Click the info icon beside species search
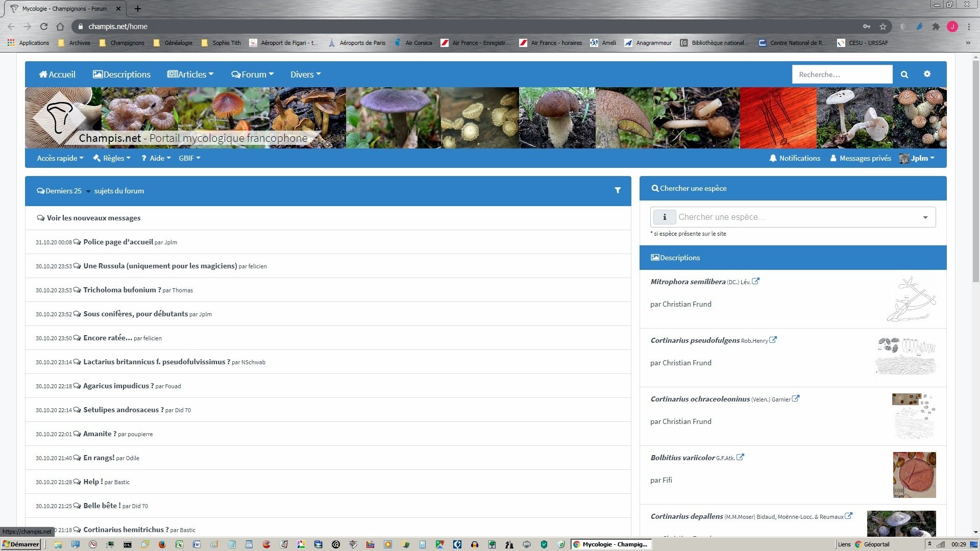This screenshot has height=551, width=980. tap(664, 217)
